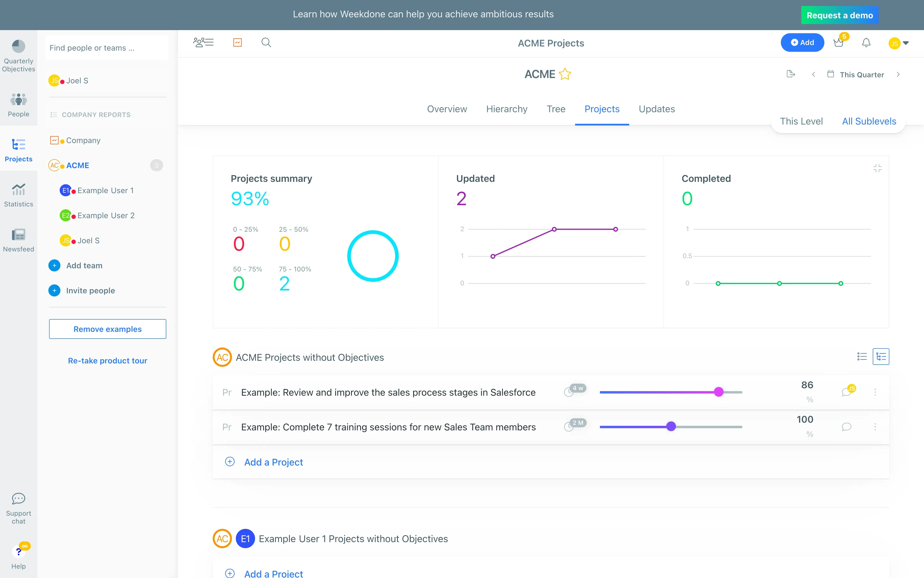Open Support chat

[18, 508]
